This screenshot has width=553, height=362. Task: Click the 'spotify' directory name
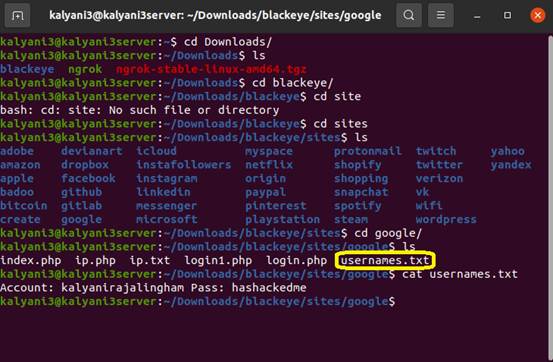[x=358, y=206]
